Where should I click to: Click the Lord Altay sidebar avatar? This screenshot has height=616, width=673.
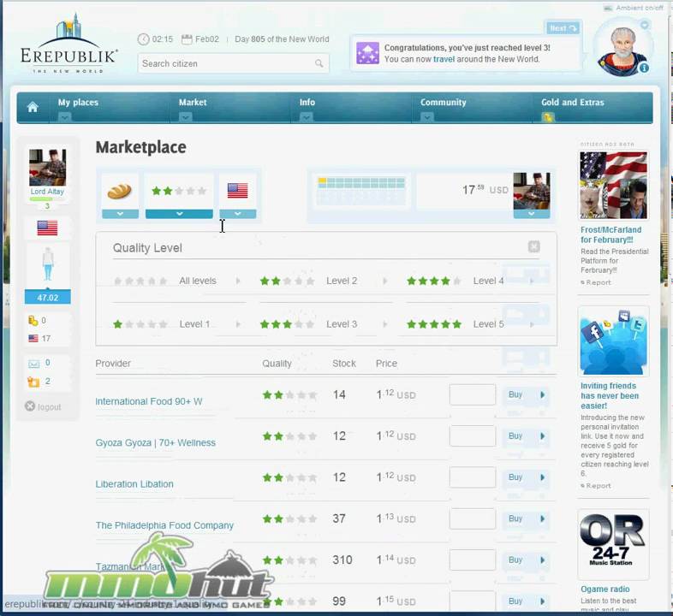[x=47, y=168]
